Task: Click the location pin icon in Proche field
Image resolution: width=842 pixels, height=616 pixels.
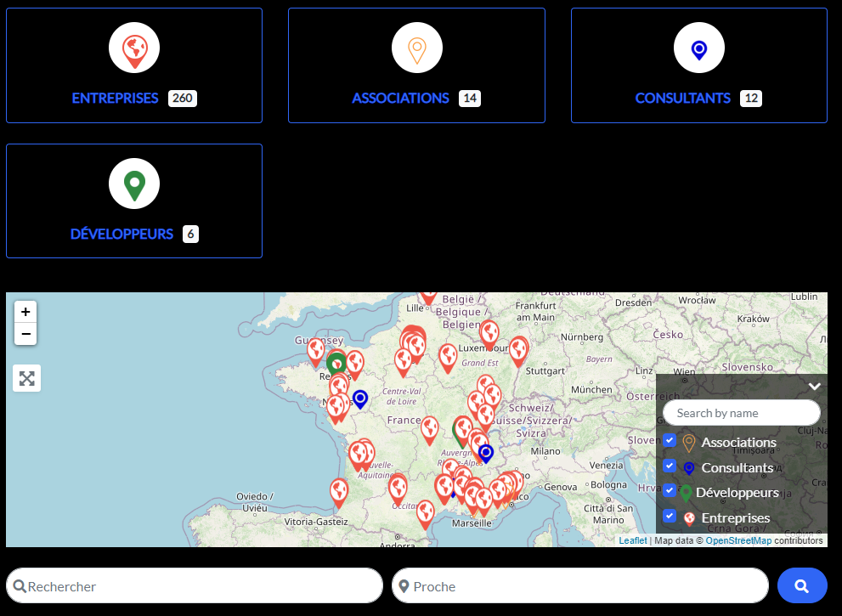Action: click(x=404, y=586)
